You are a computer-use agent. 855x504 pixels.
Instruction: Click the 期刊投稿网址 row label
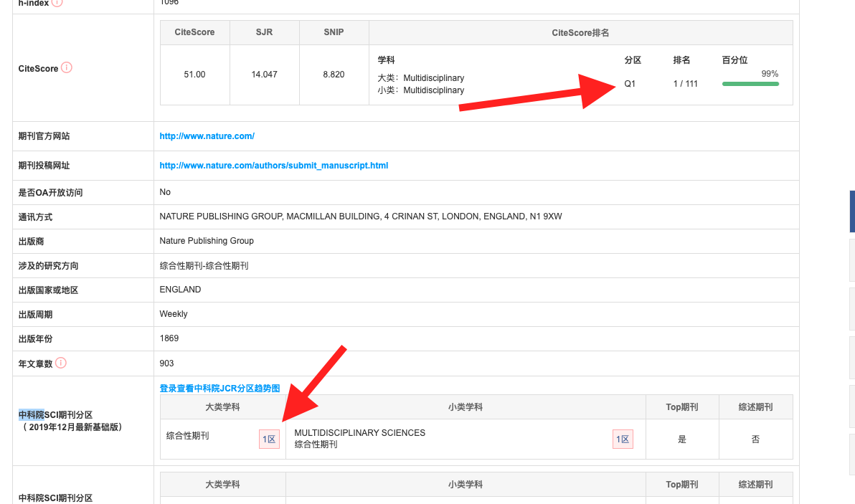point(44,166)
